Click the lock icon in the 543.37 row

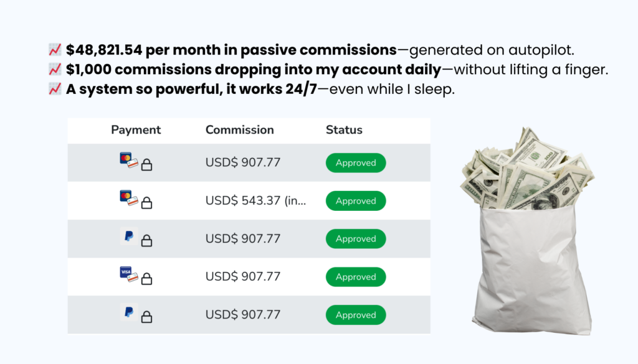[x=147, y=203]
